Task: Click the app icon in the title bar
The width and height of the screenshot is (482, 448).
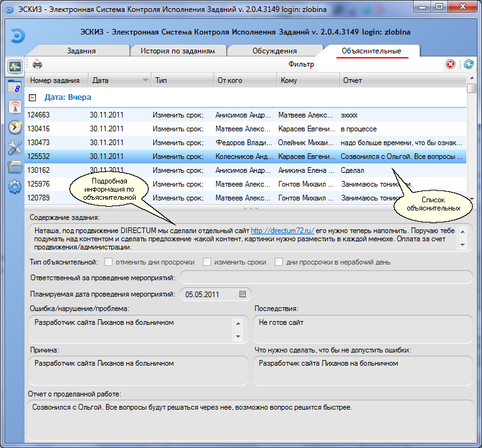Action: coord(10,9)
